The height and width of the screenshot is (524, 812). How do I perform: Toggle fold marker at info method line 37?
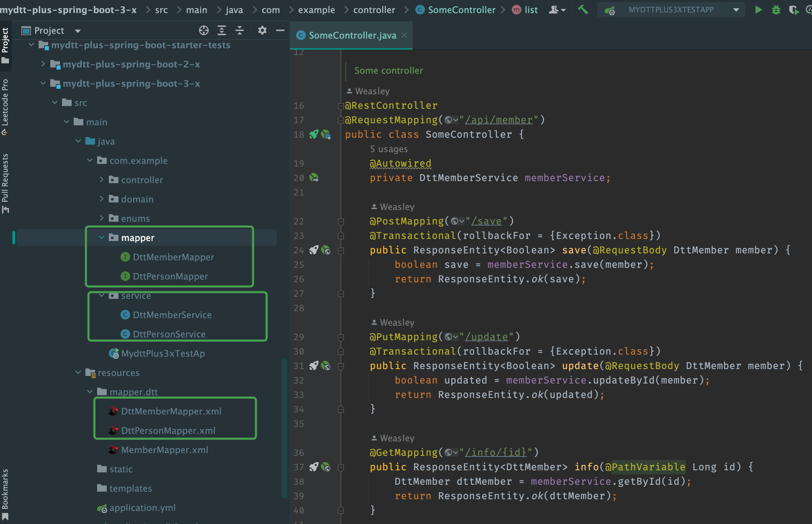[x=341, y=467]
